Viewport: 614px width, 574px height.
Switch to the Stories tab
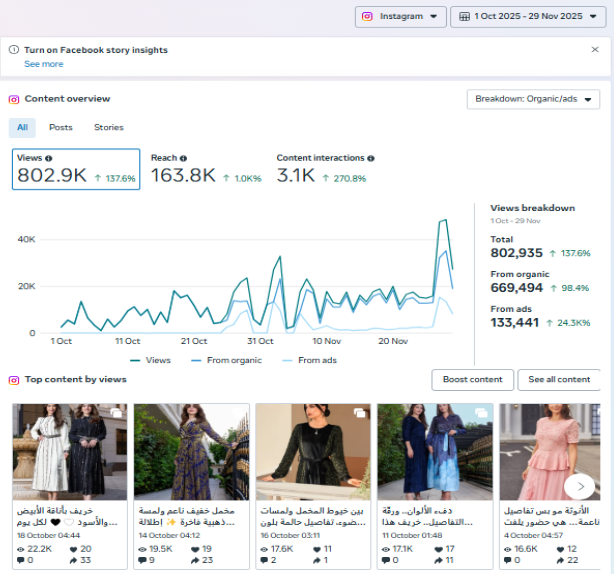point(109,128)
